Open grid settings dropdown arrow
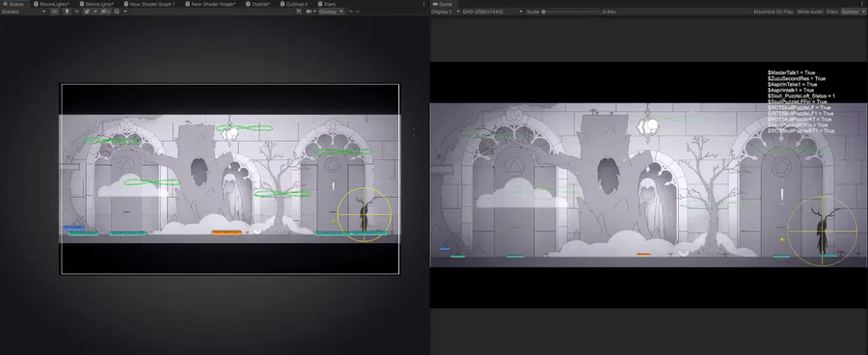Screen dimensions: 868x355 pyautogui.click(x=125, y=11)
